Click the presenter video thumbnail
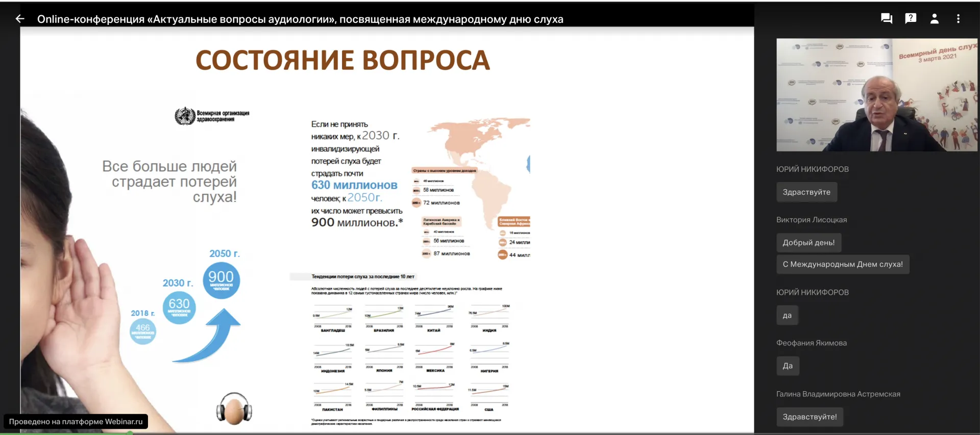 (x=877, y=95)
